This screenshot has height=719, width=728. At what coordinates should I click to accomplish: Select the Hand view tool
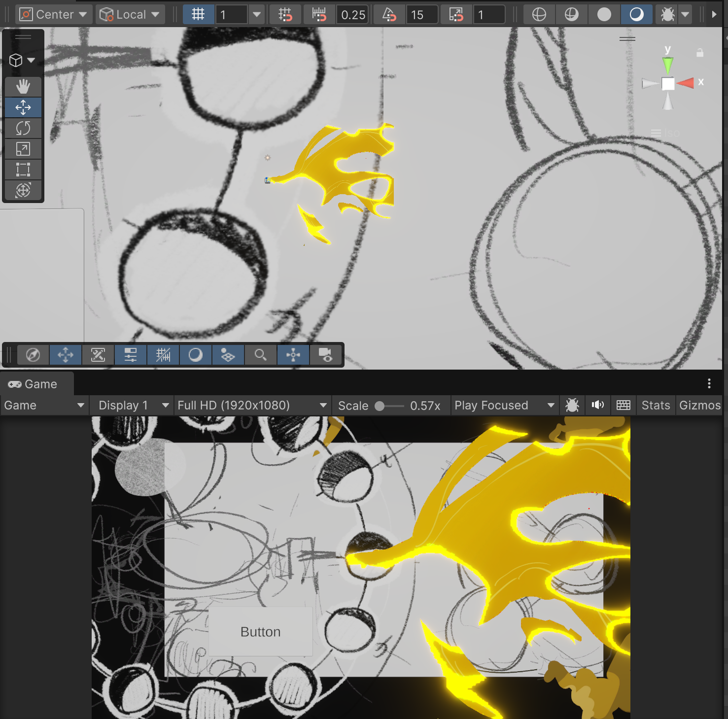point(23,87)
